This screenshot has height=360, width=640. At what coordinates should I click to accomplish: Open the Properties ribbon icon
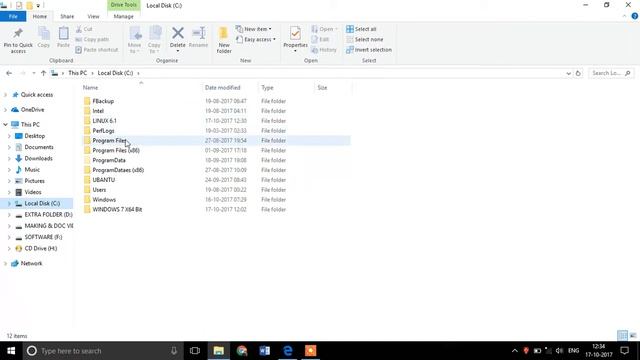tap(295, 33)
